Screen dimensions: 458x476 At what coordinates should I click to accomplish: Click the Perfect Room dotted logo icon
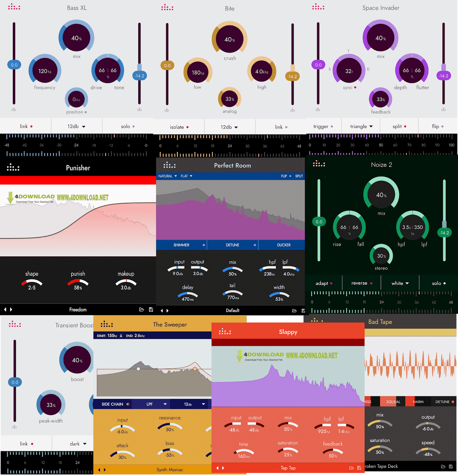click(x=169, y=165)
